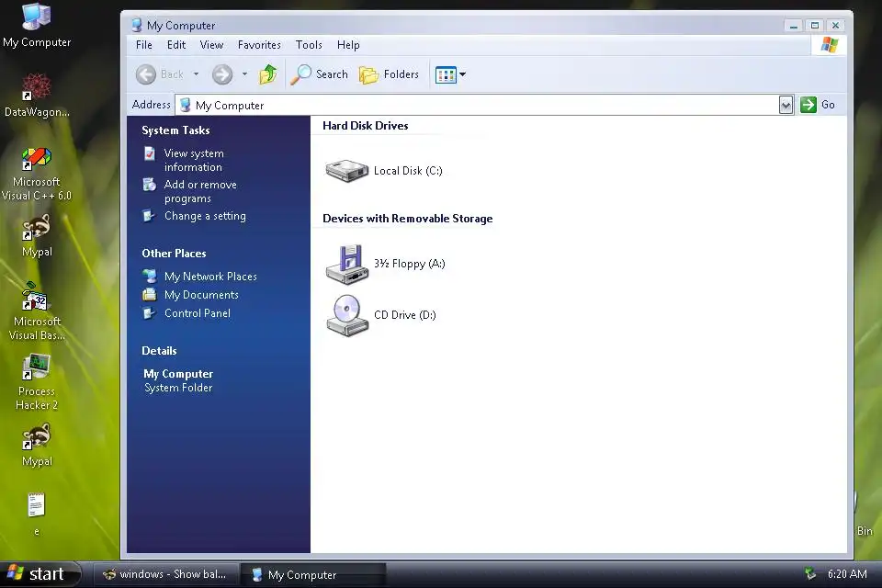This screenshot has height=588, width=882.
Task: Click the Forward navigation arrow
Action: tap(222, 74)
